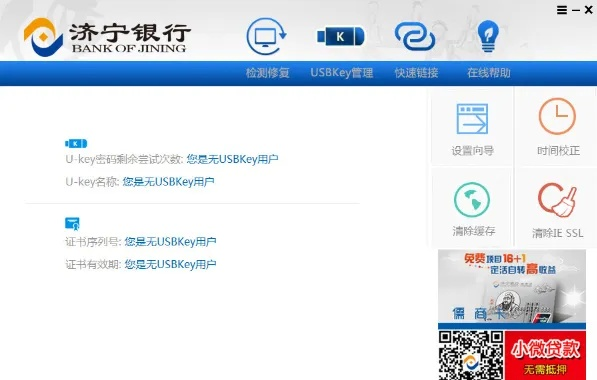The height and width of the screenshot is (380, 597).
Task: Go to 快速链接 tab
Action: click(x=416, y=73)
